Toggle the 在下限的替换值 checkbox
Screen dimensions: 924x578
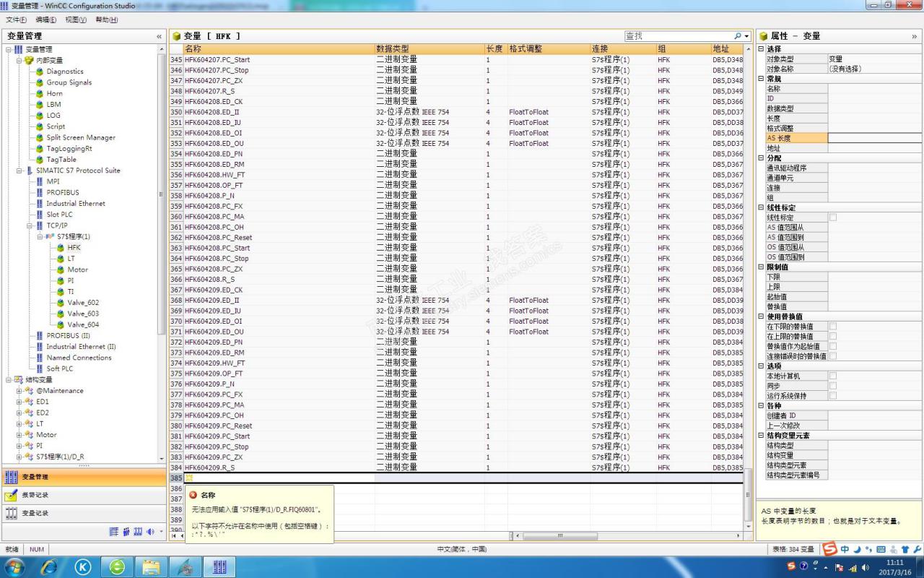pos(833,327)
